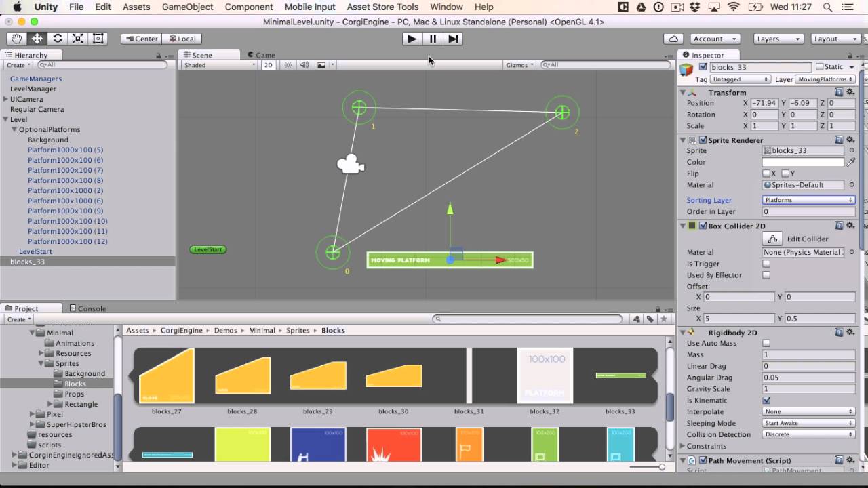Screen dimensions: 868x488
Task: Select blocks_33 in the Hierarchy
Action: click(88, 262)
